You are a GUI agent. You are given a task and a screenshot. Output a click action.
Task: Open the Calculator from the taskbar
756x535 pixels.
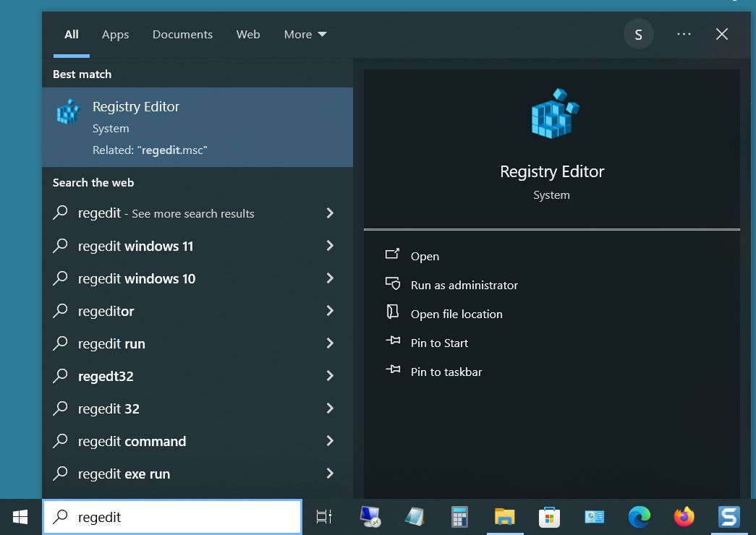(x=459, y=517)
